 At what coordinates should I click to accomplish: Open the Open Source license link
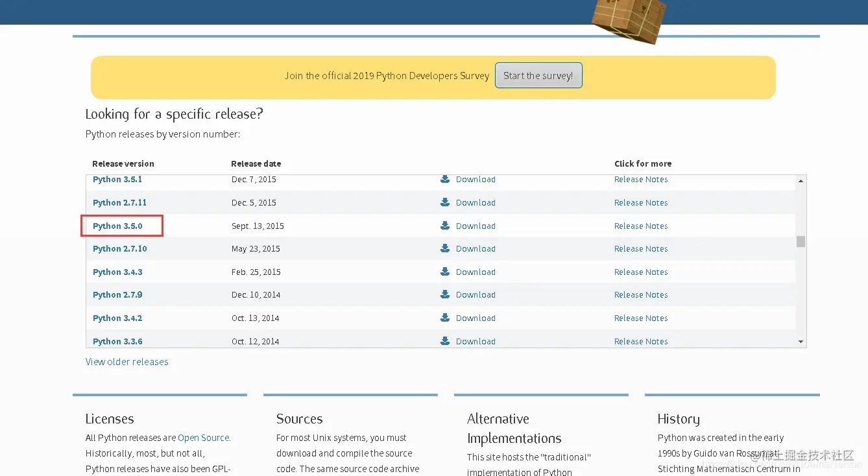[204, 438]
